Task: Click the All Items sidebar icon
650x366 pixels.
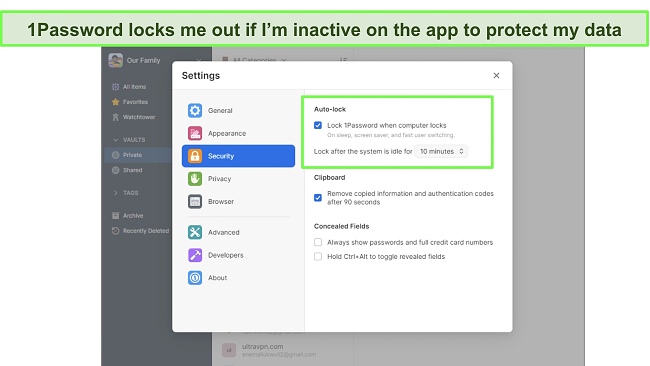Action: coord(116,87)
